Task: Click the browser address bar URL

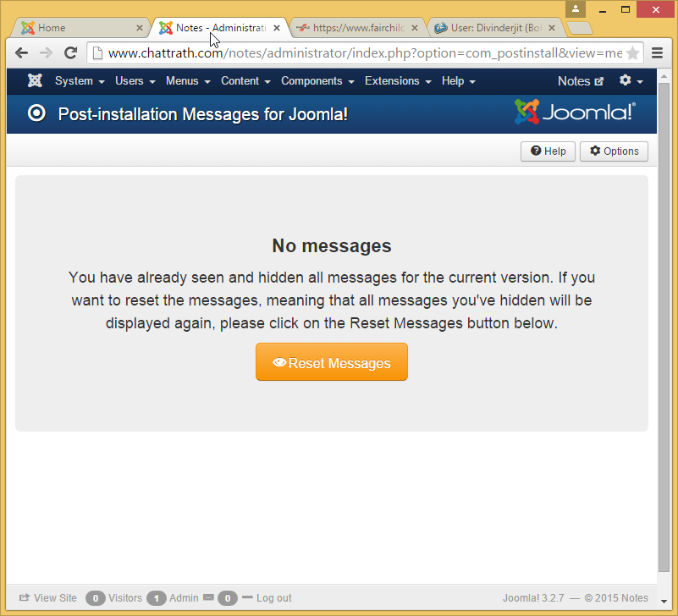Action: (364, 53)
